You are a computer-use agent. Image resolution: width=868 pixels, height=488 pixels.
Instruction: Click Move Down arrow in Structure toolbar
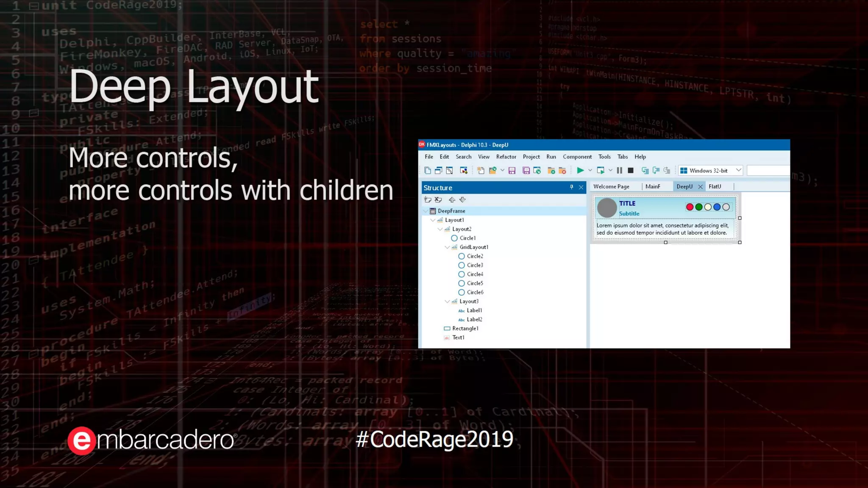click(x=462, y=200)
